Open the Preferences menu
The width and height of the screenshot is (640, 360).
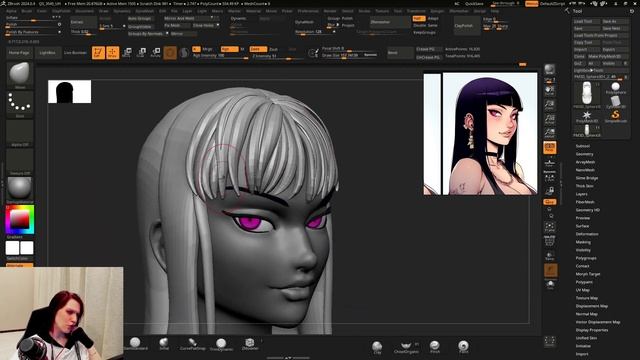(308, 11)
